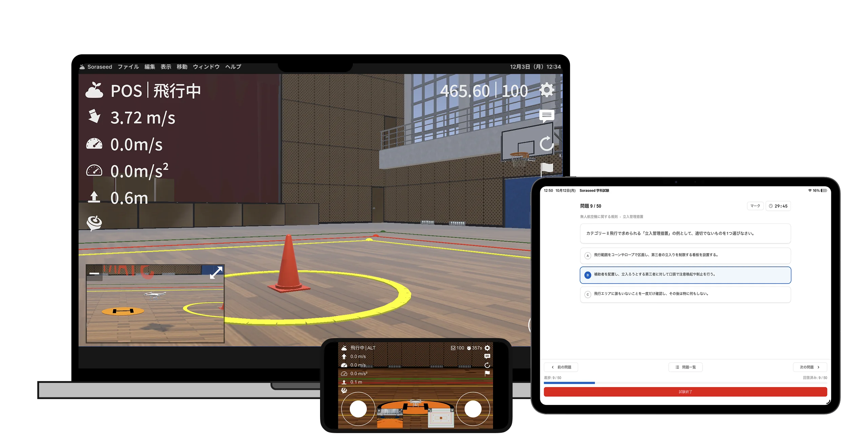Click reset arrow icon on phone simulator
Image resolution: width=868 pixels, height=448 pixels.
[487, 365]
